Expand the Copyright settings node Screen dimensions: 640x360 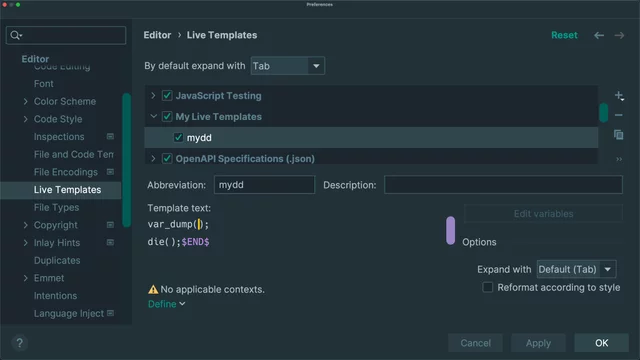[25, 225]
